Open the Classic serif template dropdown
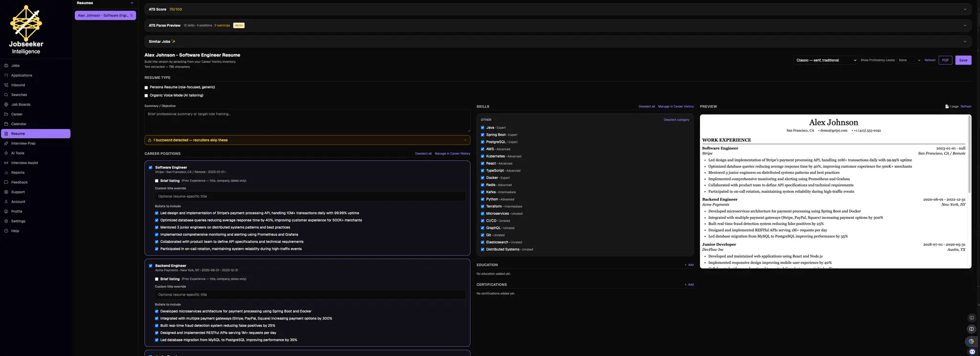Screen dimensions: 980x356 pos(825,60)
